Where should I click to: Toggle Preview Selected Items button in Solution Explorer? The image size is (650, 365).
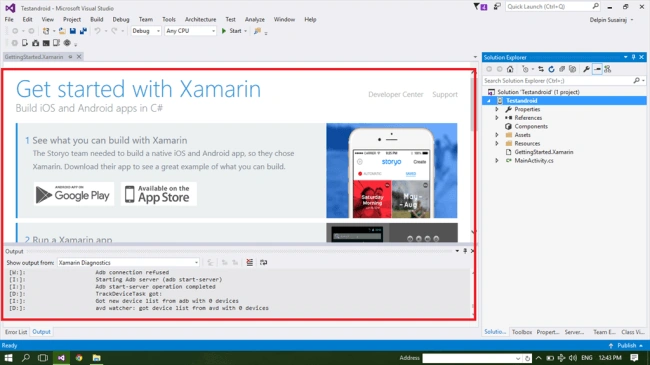[597, 69]
